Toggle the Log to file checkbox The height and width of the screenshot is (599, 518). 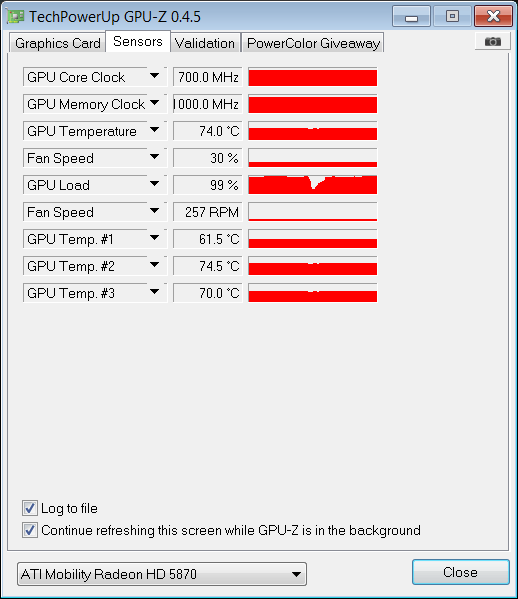(29, 508)
